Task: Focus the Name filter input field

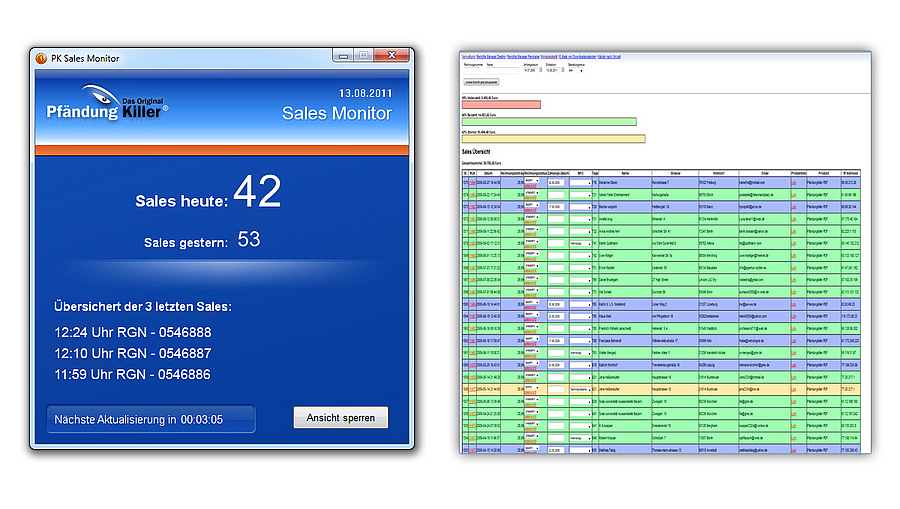Action: pos(504,71)
